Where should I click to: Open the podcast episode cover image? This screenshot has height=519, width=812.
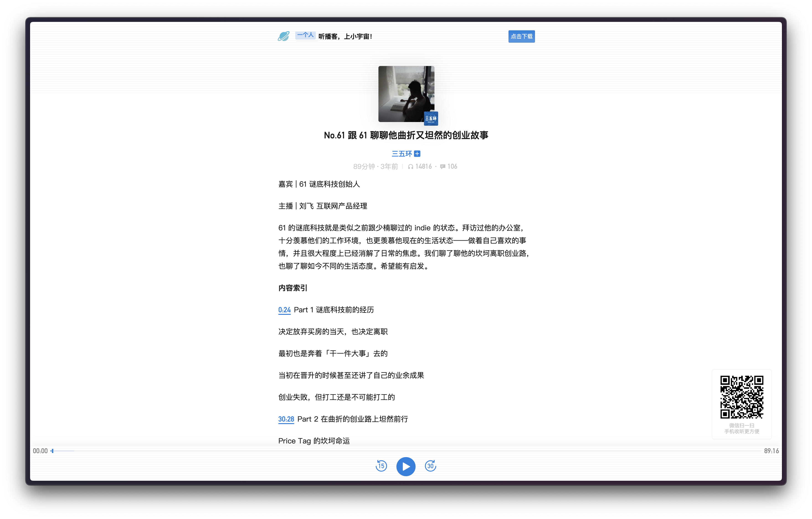pyautogui.click(x=406, y=93)
